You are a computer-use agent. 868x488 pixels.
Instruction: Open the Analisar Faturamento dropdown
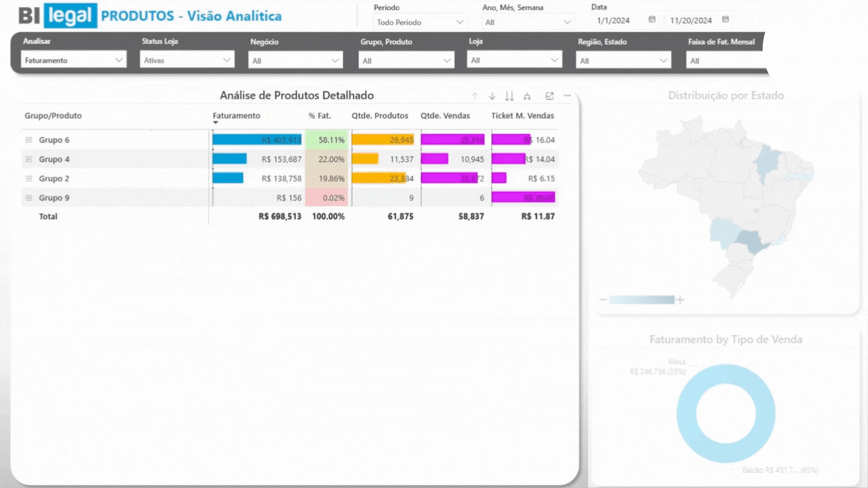click(74, 60)
